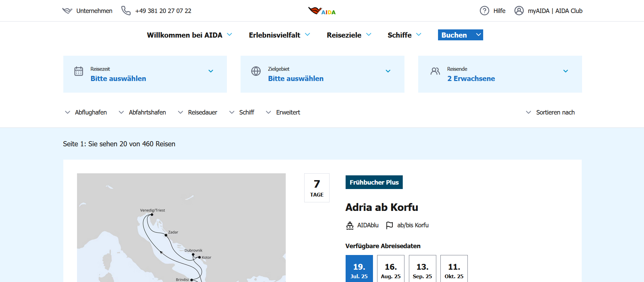Click the Verfügbare Abreisedaten heading
This screenshot has width=644, height=282.
pos(383,246)
